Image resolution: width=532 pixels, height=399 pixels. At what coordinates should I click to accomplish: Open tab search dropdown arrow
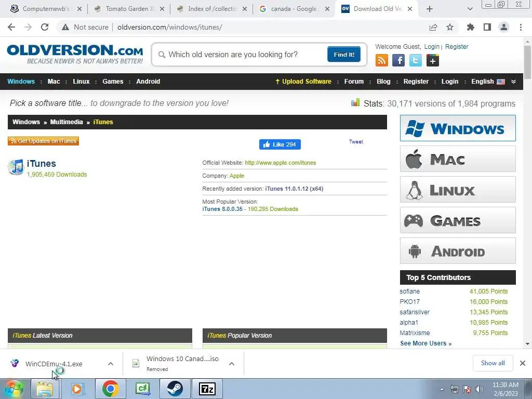click(470, 9)
